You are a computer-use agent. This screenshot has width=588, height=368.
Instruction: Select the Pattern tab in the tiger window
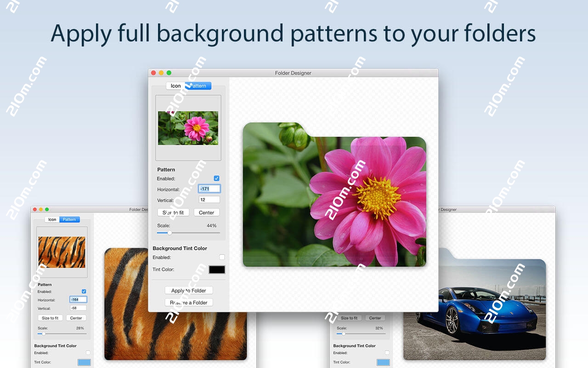(x=69, y=219)
